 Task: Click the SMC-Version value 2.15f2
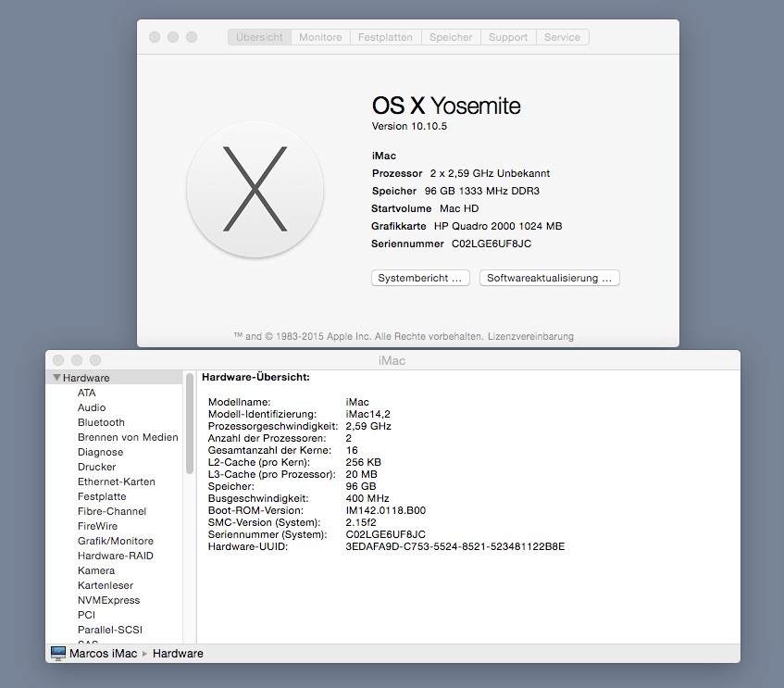point(360,522)
